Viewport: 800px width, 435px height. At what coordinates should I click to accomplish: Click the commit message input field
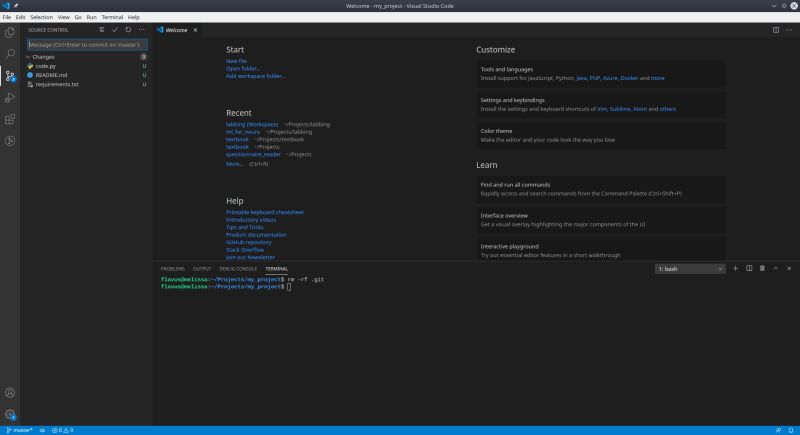[87, 45]
